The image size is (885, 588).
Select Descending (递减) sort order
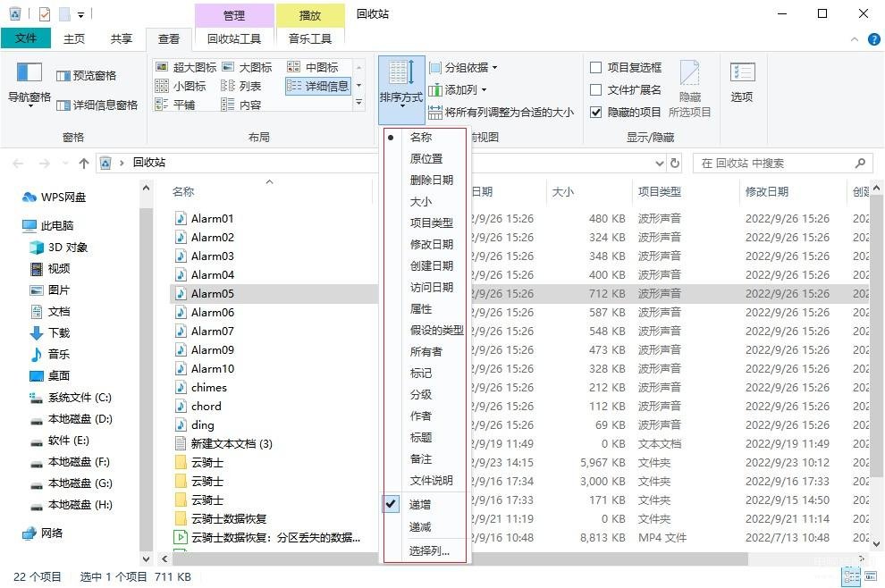point(425,527)
